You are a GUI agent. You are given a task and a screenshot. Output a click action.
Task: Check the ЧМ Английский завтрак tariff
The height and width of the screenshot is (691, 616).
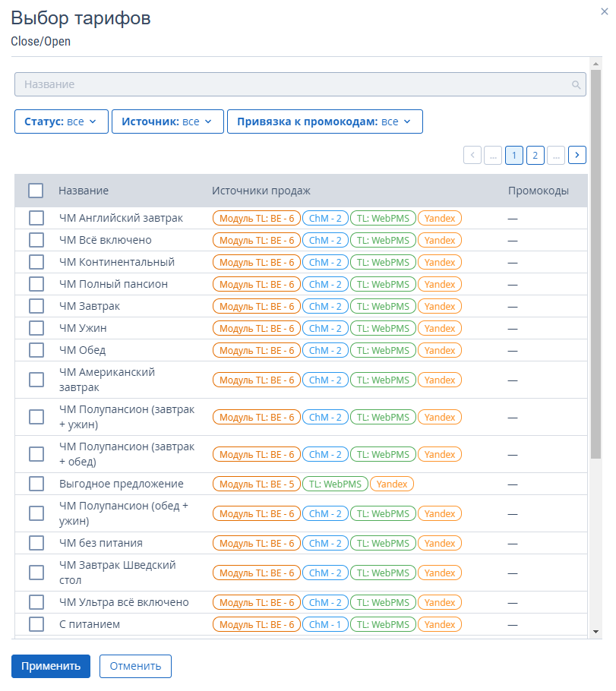point(36,218)
